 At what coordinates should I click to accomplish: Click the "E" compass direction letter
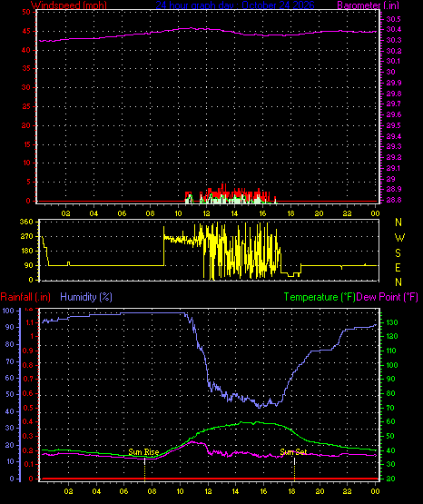point(398,268)
